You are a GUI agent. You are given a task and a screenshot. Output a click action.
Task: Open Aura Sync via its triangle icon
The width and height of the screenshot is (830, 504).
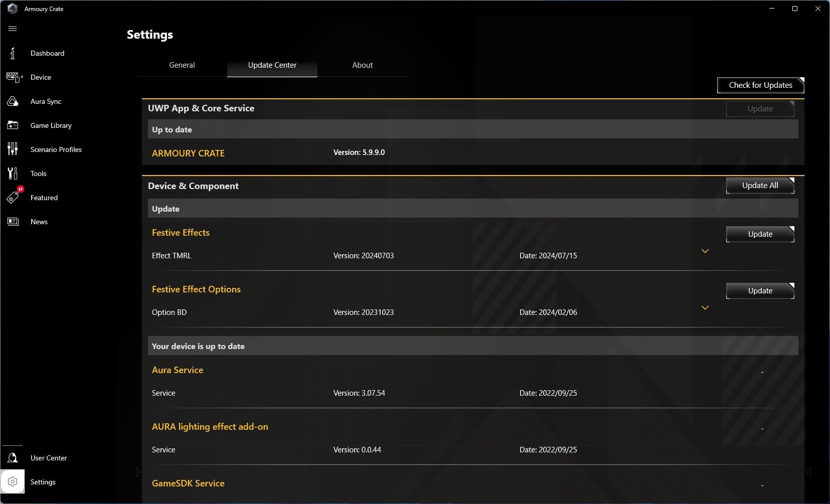pos(13,101)
